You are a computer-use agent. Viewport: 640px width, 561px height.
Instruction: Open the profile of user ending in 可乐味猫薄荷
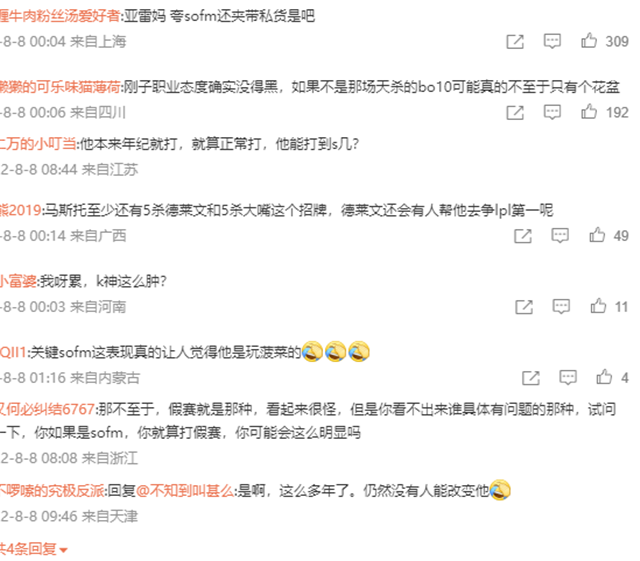tap(60, 87)
